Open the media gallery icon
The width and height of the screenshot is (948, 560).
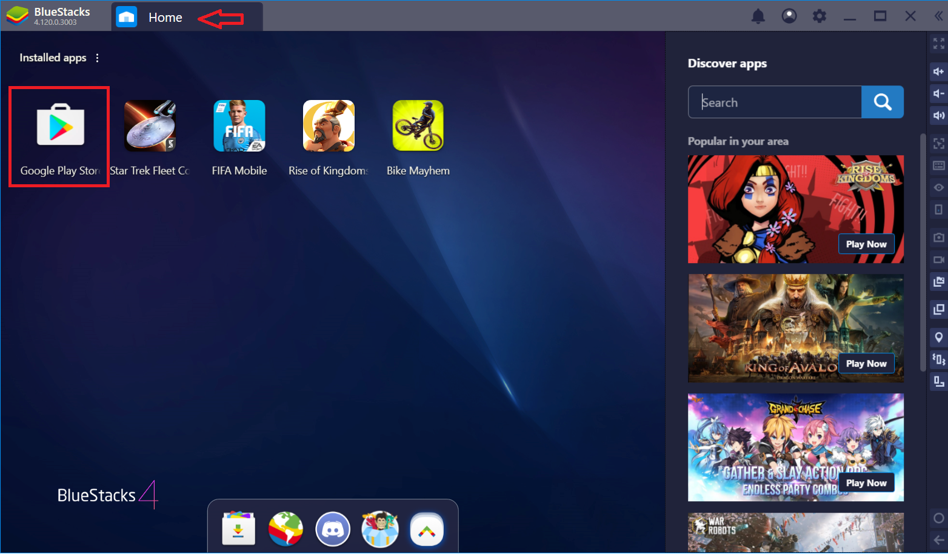pyautogui.click(x=938, y=281)
